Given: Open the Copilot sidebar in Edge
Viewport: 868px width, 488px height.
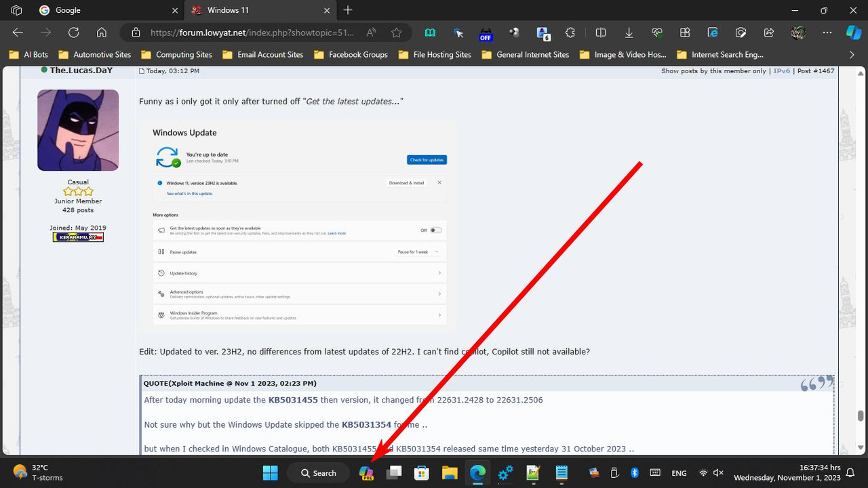Looking at the screenshot, I should (853, 33).
